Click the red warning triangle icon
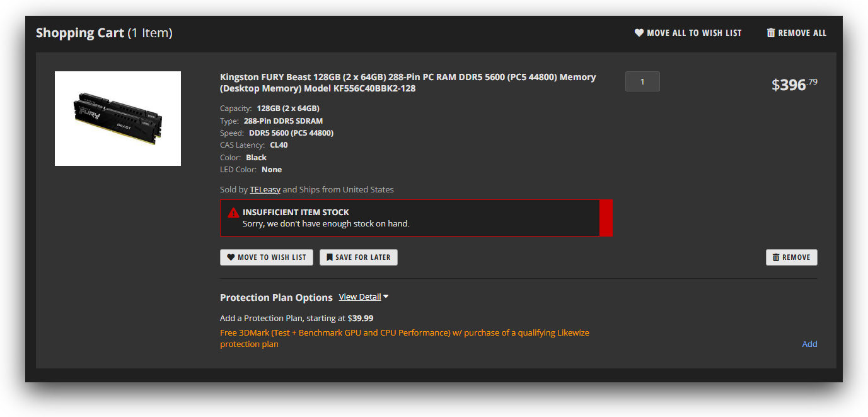Image resolution: width=868 pixels, height=417 pixels. [x=234, y=213]
